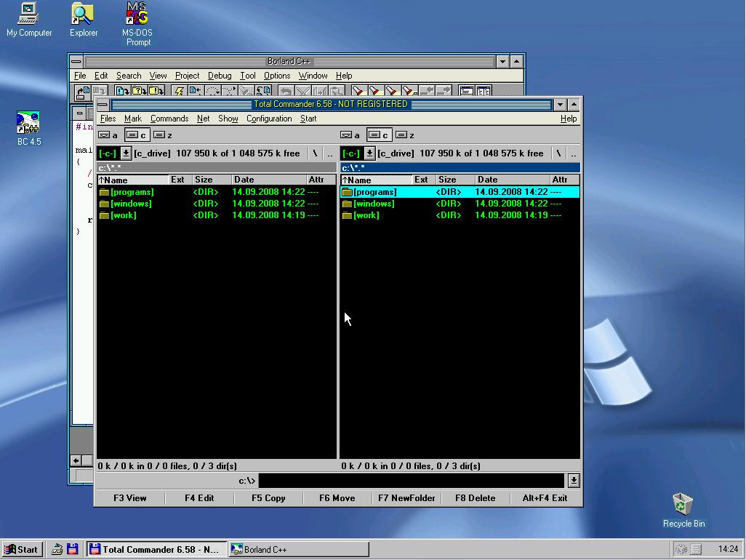Click the right panel root directory backslash button
The height and width of the screenshot is (560, 746).
[558, 153]
